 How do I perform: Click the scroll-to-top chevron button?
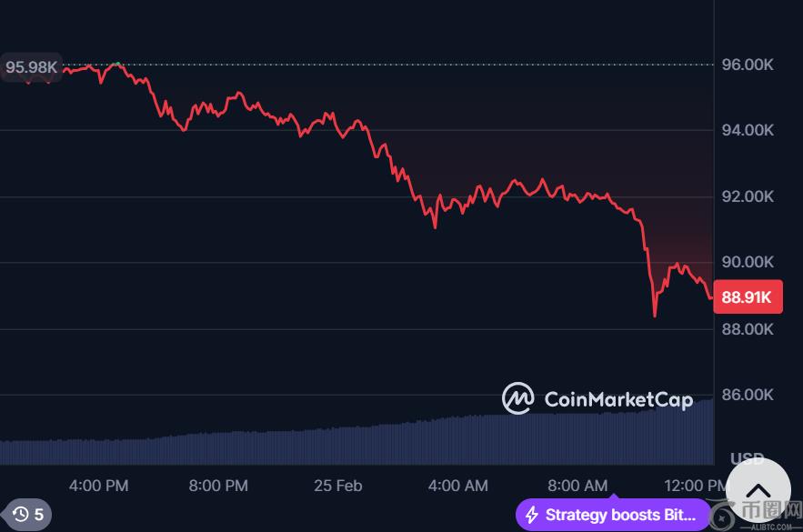point(758,491)
